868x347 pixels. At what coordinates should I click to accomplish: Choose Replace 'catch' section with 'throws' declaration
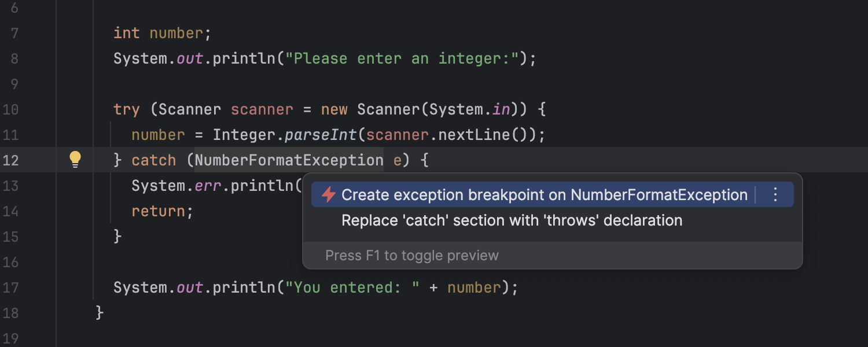tap(512, 220)
